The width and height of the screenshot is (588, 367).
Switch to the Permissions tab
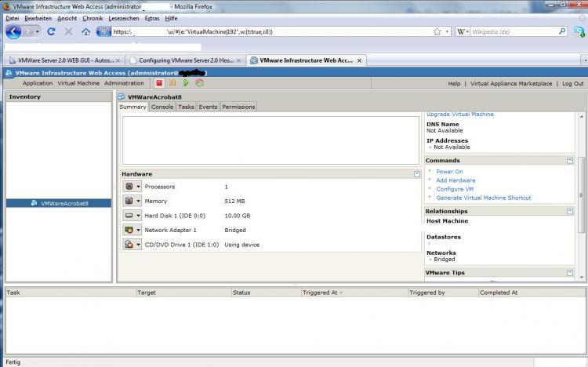[238, 107]
